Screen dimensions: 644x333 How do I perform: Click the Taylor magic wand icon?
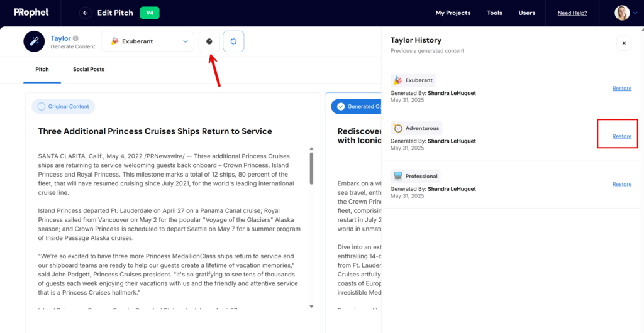(x=34, y=41)
